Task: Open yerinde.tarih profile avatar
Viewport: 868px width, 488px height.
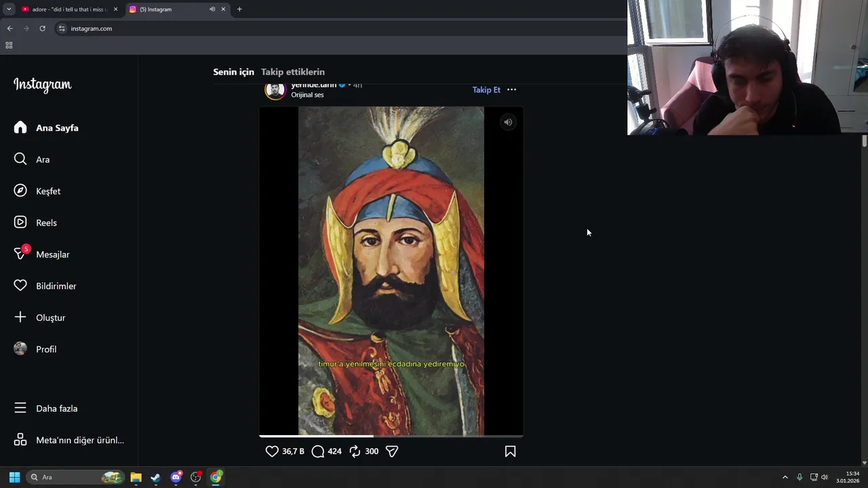Action: click(x=275, y=89)
